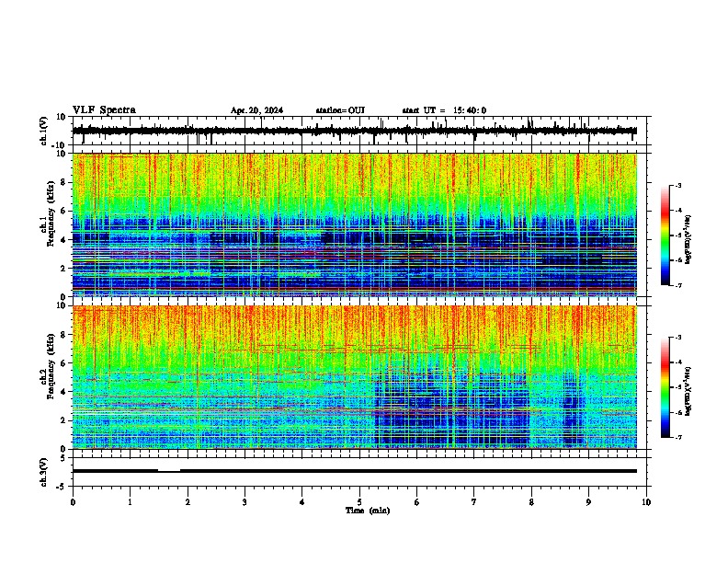The image size is (728, 563).
Task: Click time axis tick label "6"
Action: [x=417, y=502]
